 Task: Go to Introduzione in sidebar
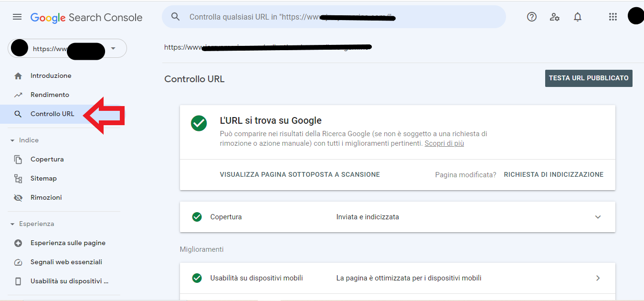[51, 76]
